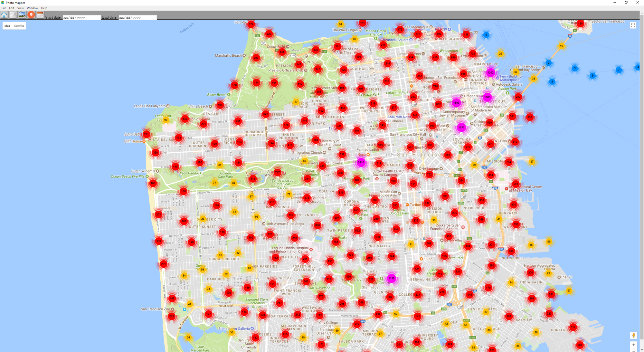Zoom in using the plus button

[x=633, y=344]
